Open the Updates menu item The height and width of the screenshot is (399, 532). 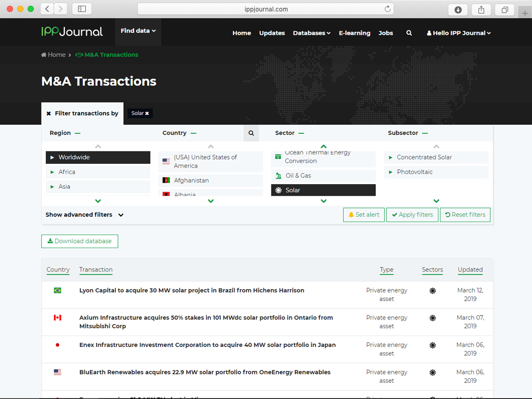(271, 33)
